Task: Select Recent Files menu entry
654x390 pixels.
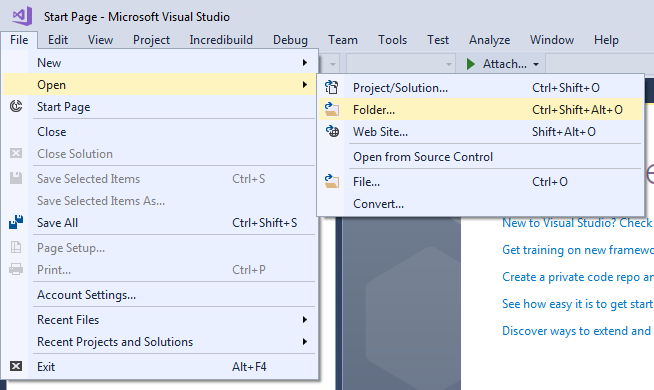Action: coord(159,320)
